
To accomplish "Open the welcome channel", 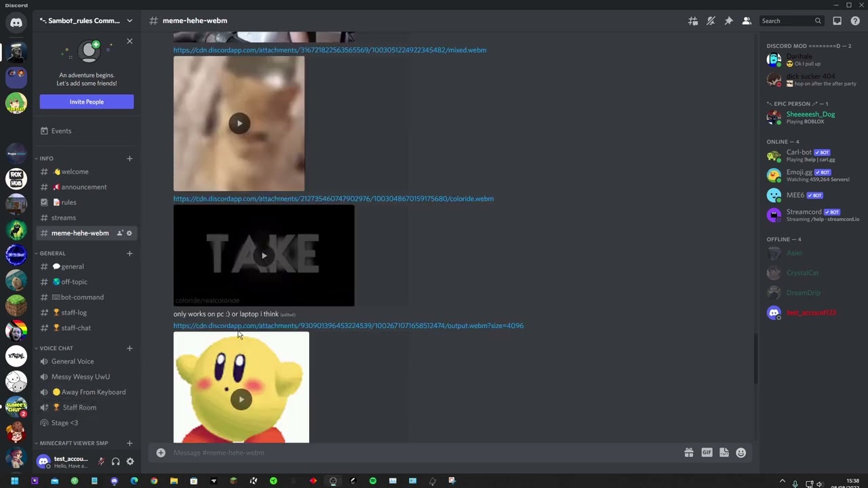I will coord(87,171).
